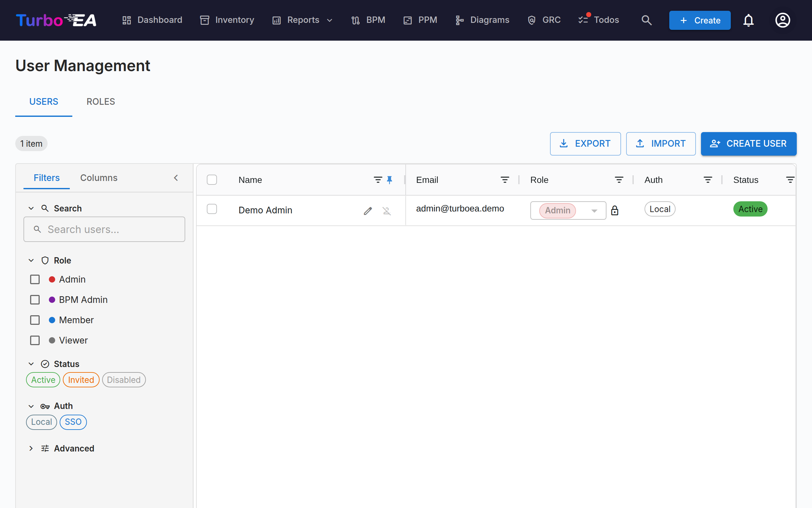Open PPM in the navbar
Viewport: 812px width, 508px height.
[420, 20]
